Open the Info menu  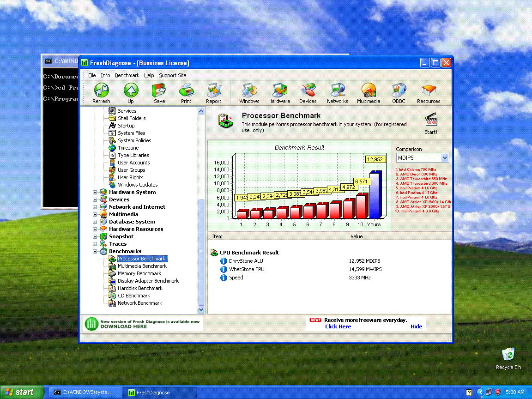[x=105, y=75]
